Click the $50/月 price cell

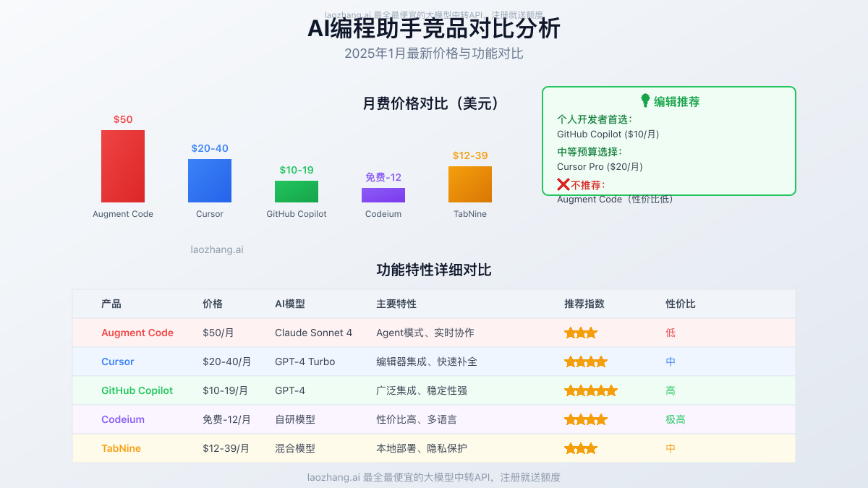tap(218, 333)
